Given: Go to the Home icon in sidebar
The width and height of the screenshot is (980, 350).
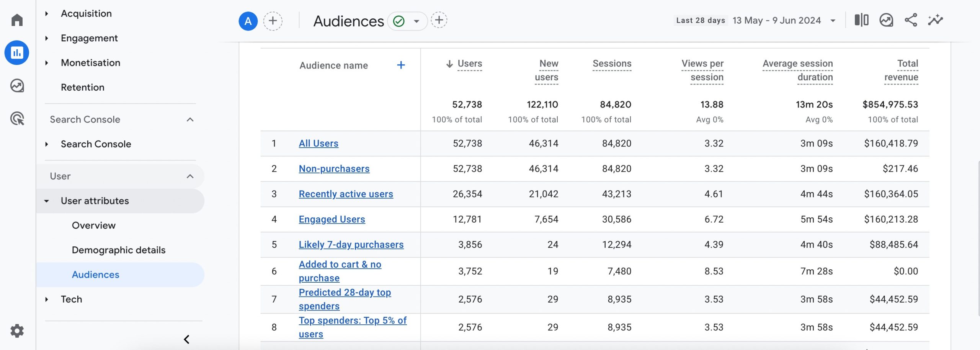Looking at the screenshot, I should (x=17, y=20).
